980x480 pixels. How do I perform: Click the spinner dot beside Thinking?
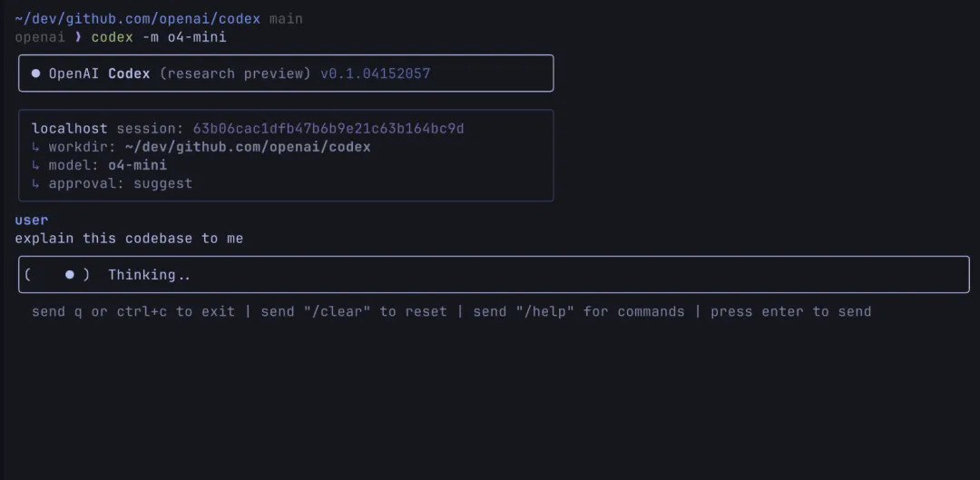(x=69, y=274)
